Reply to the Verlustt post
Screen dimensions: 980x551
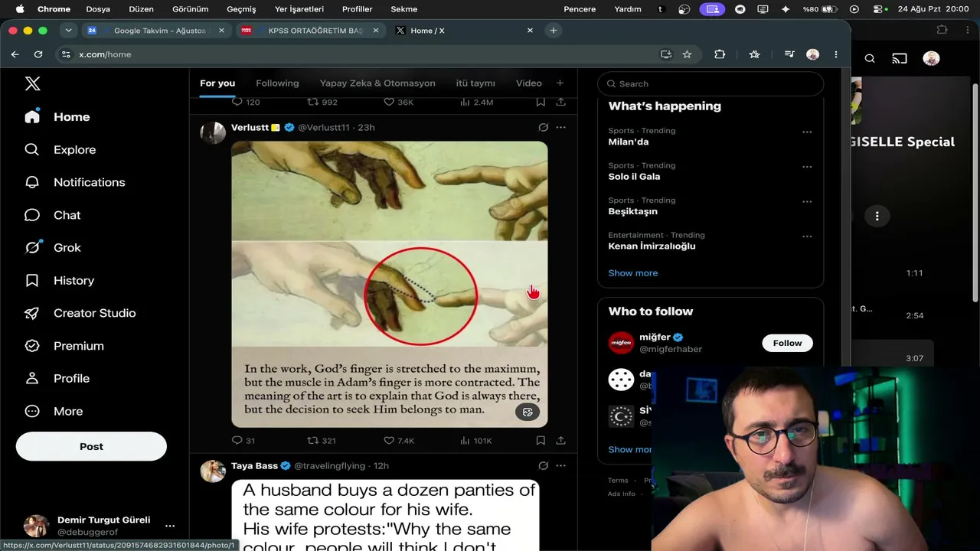243,441
